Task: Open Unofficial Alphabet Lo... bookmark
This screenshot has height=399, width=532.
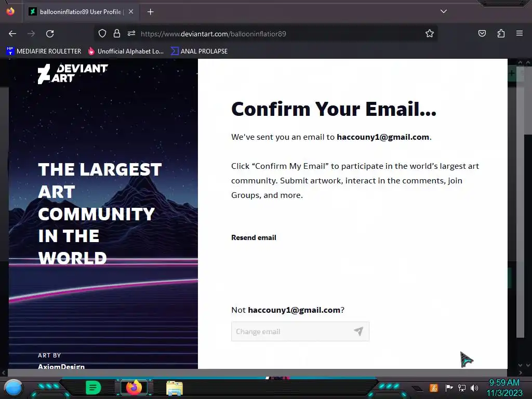Action: pyautogui.click(x=126, y=51)
